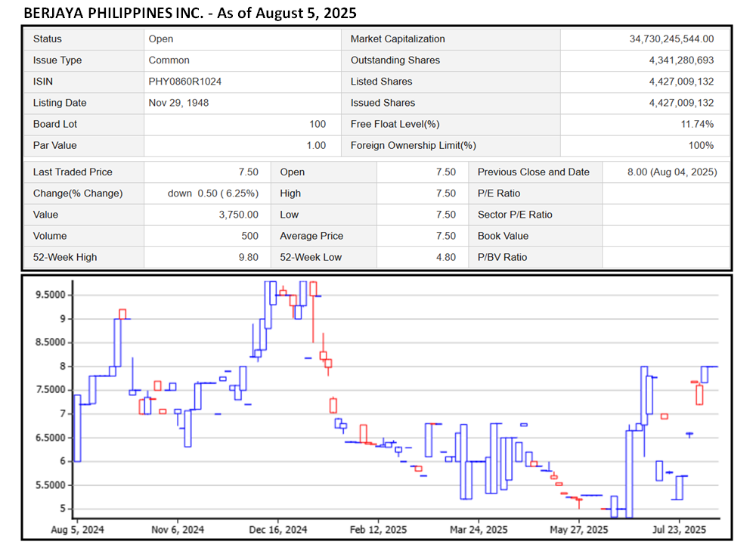756x551 pixels.
Task: Click the Volume value 500
Action: click(249, 236)
